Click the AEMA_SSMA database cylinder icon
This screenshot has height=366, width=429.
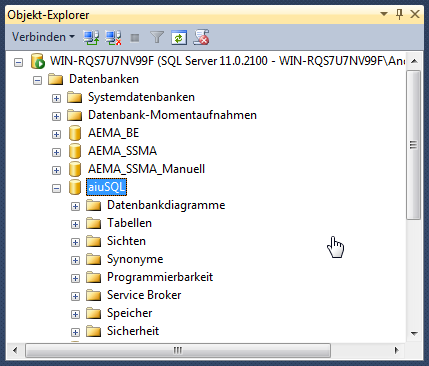(x=75, y=151)
